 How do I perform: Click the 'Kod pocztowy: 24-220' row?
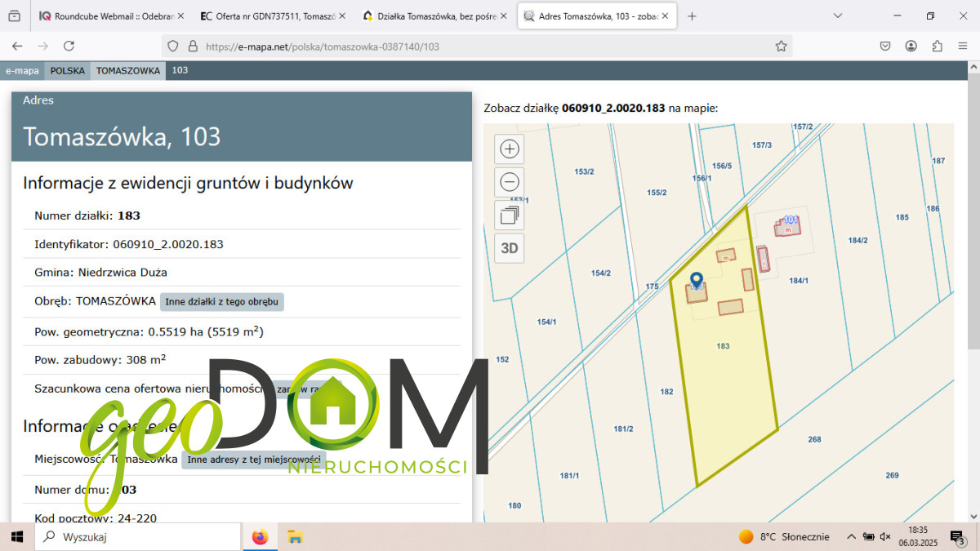pos(242,518)
